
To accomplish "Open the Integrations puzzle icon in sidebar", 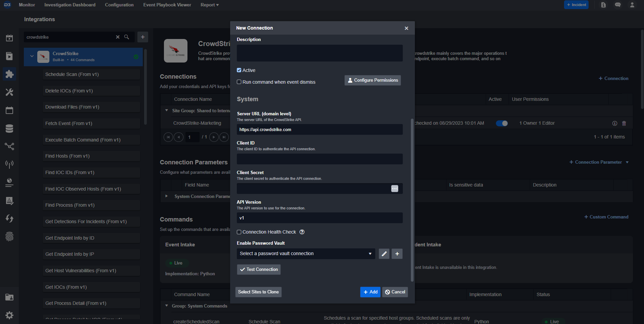I will (9, 74).
